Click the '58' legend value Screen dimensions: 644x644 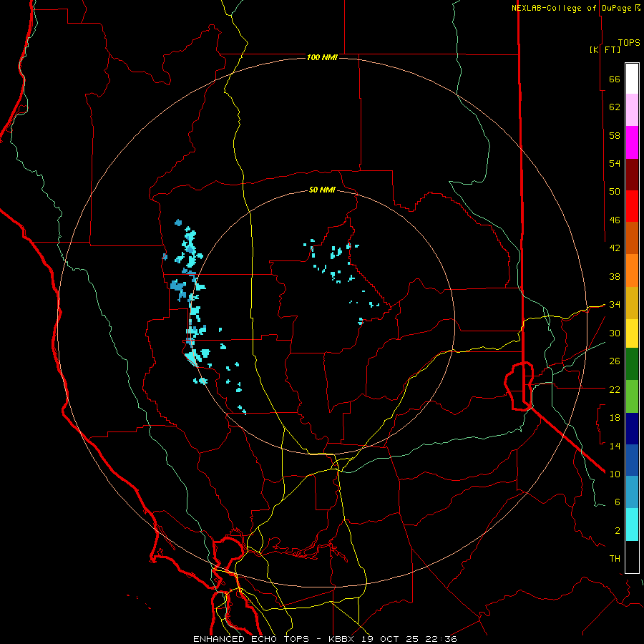[x=615, y=135]
